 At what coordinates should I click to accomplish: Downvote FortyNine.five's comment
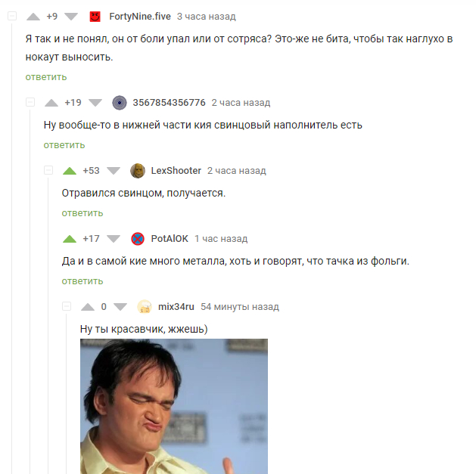point(71,17)
